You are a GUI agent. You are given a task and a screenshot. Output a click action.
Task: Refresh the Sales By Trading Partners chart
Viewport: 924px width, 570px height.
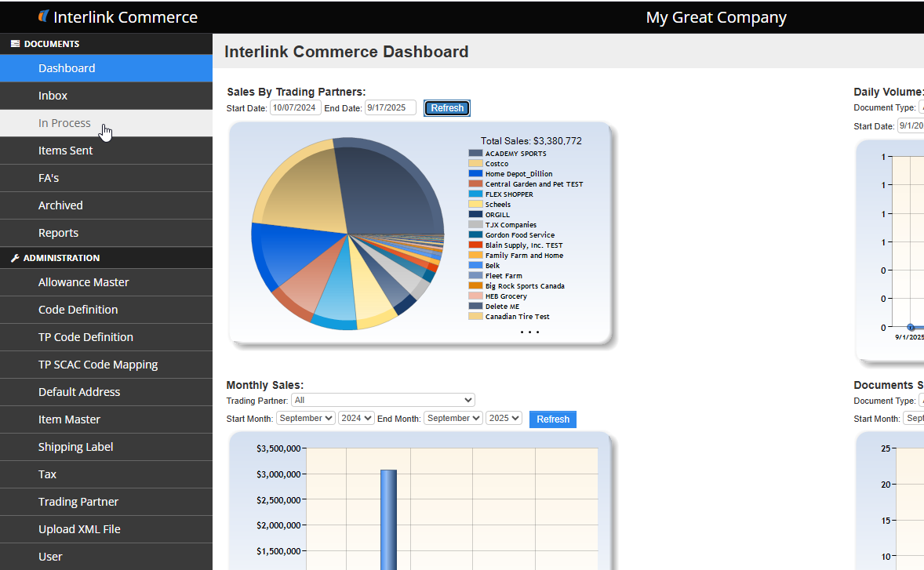[x=446, y=108]
